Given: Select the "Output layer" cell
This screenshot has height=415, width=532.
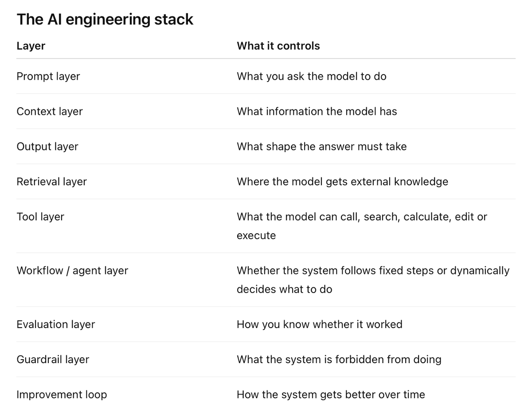Looking at the screenshot, I should tap(47, 146).
